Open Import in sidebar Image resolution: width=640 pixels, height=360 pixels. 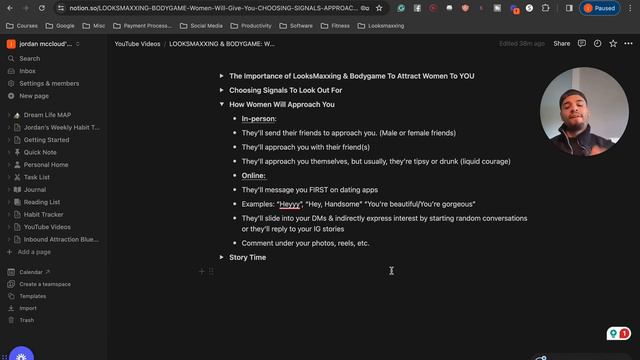coord(28,308)
